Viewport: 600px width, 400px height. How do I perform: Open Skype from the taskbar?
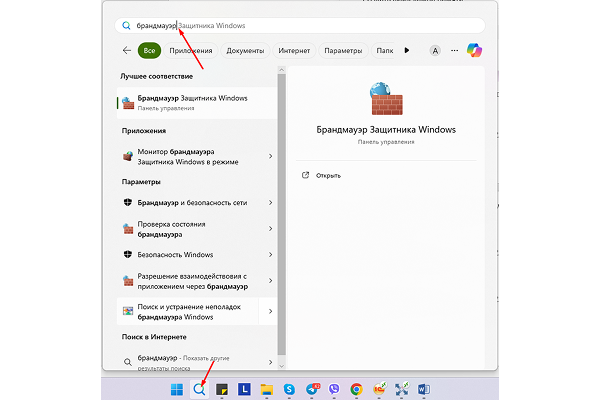click(289, 390)
